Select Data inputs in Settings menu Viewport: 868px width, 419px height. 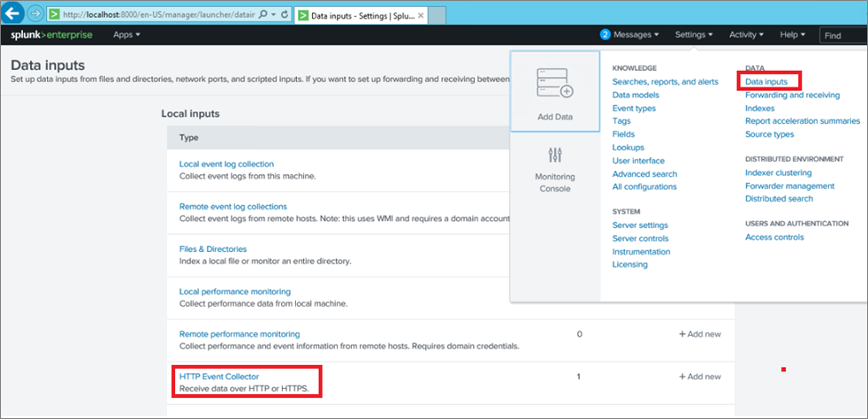[766, 81]
